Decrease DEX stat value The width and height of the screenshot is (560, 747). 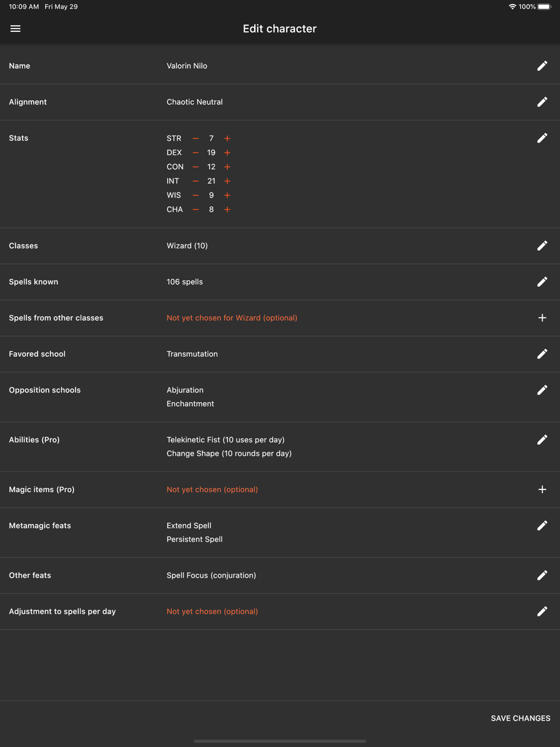click(195, 152)
